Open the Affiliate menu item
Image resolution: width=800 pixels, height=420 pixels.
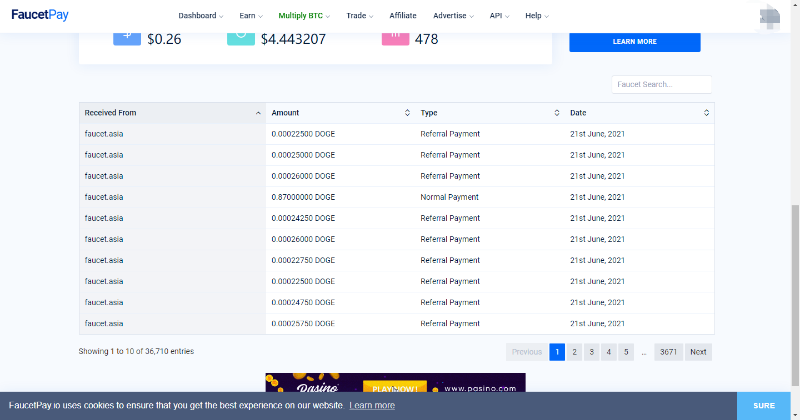(x=403, y=16)
